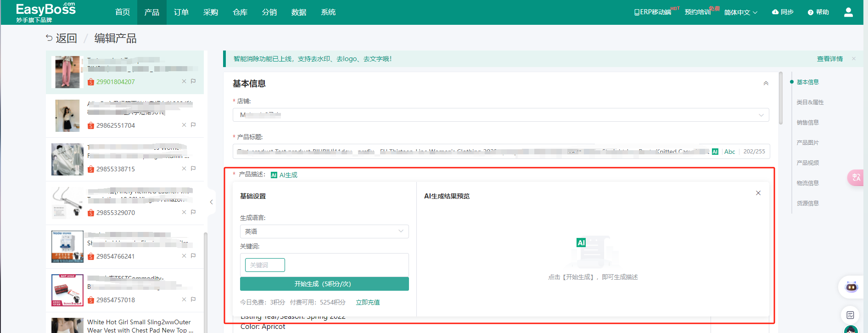This screenshot has height=333, width=868.
Task: Open thumbnail of product 29855329070
Action: tap(67, 203)
